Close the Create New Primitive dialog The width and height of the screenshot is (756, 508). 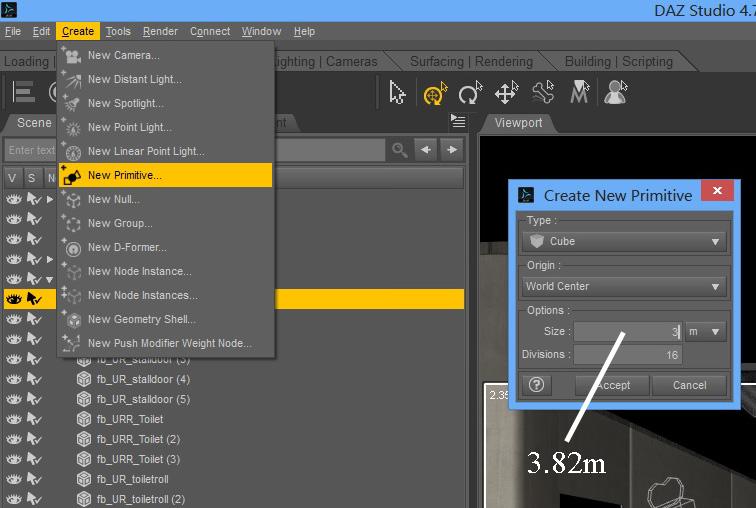click(x=717, y=190)
